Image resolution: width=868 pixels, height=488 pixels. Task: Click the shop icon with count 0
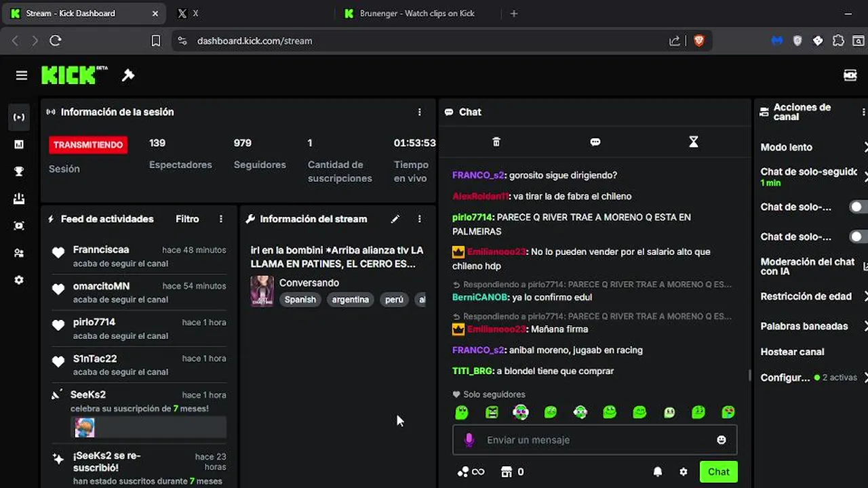coord(512,472)
